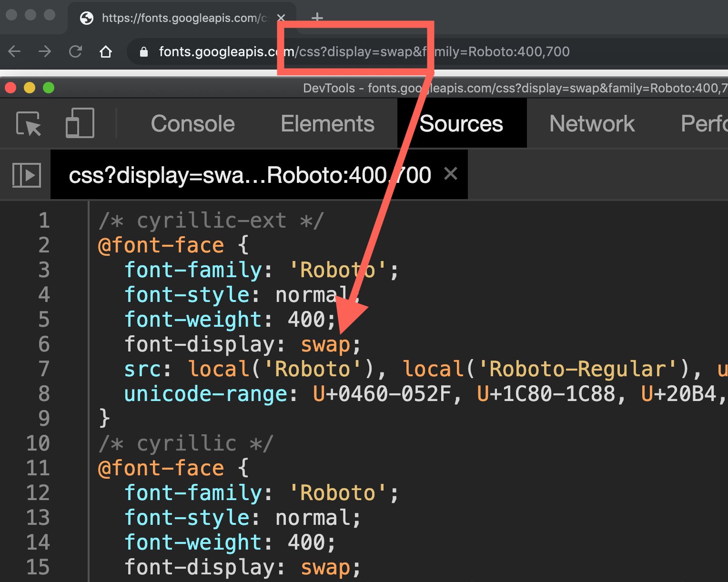Click the browser back arrow
This screenshot has height=582, width=728.
[x=14, y=51]
